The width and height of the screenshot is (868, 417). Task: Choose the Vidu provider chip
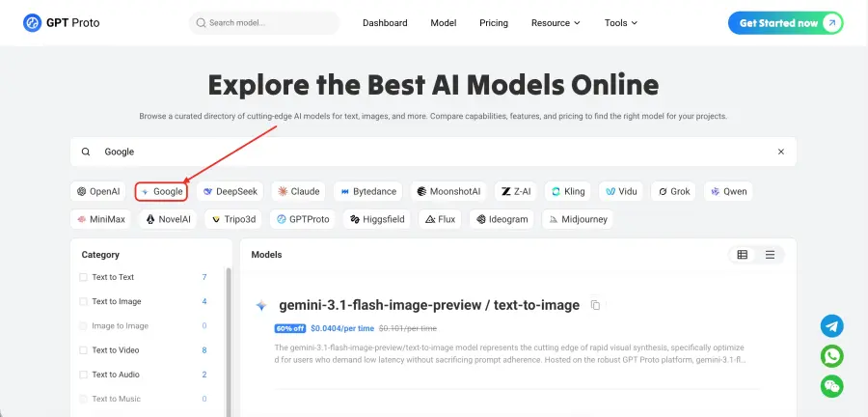pos(621,192)
